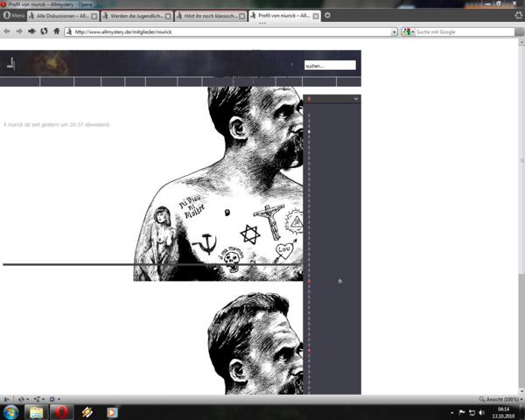Launch Winamp from the taskbar
The image size is (525, 420).
click(x=87, y=412)
